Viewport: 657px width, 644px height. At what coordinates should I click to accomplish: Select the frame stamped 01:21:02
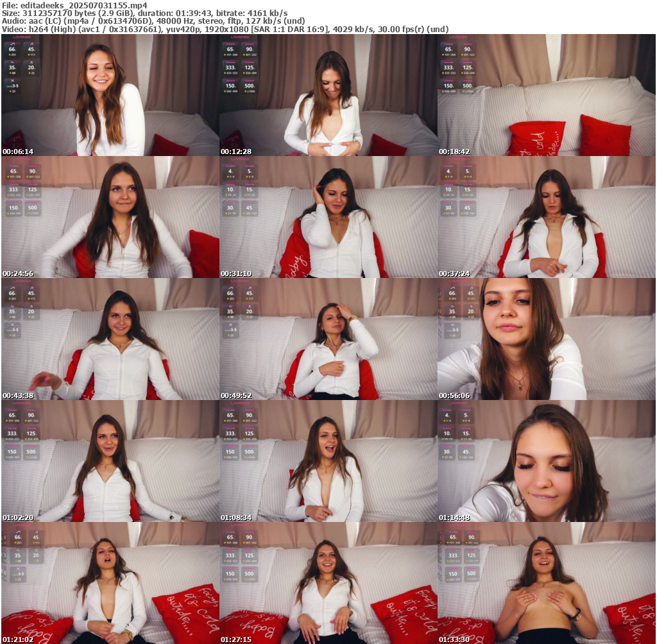(110, 583)
